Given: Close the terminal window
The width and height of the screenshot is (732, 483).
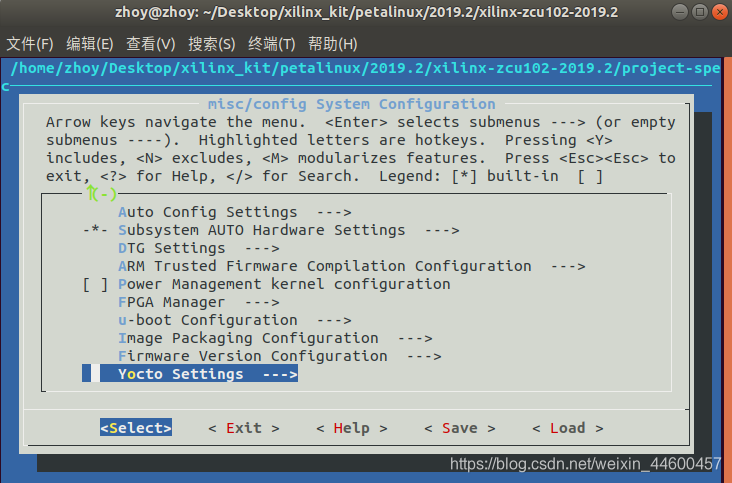Looking at the screenshot, I should [x=720, y=12].
